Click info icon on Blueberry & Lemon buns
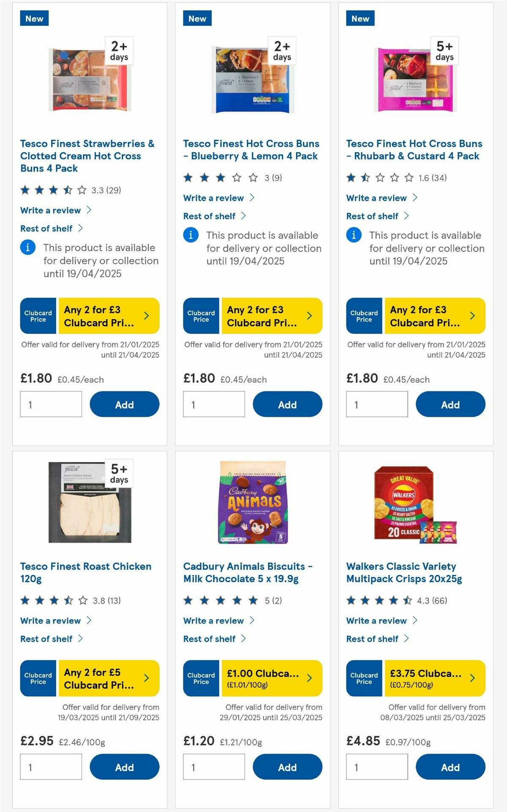 point(190,235)
